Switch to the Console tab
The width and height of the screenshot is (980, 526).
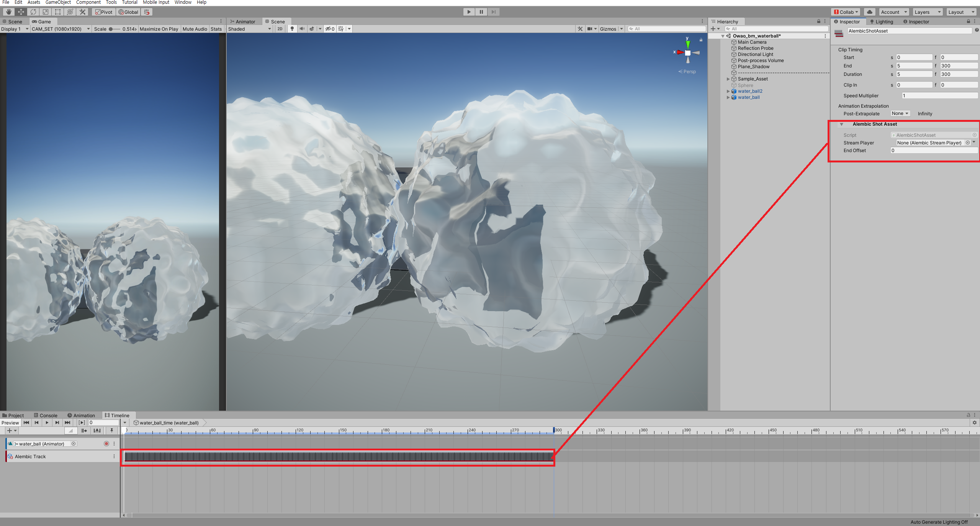click(x=46, y=415)
